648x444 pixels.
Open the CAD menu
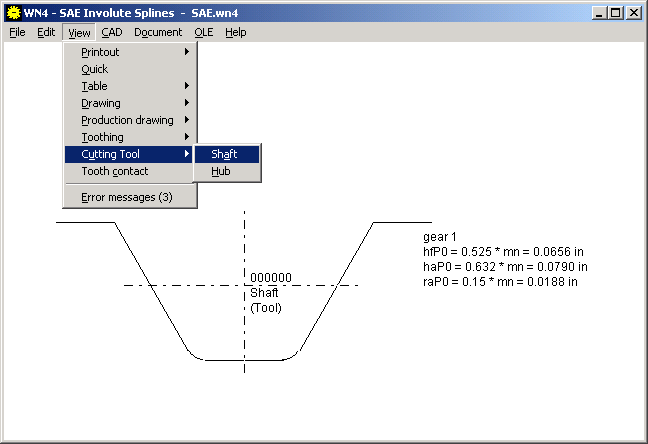pos(111,32)
